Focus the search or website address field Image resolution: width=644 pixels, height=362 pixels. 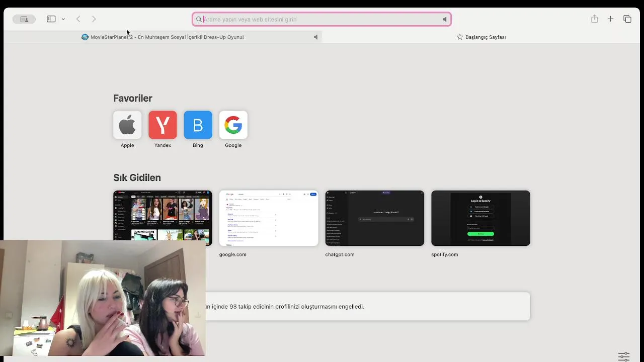pyautogui.click(x=321, y=19)
